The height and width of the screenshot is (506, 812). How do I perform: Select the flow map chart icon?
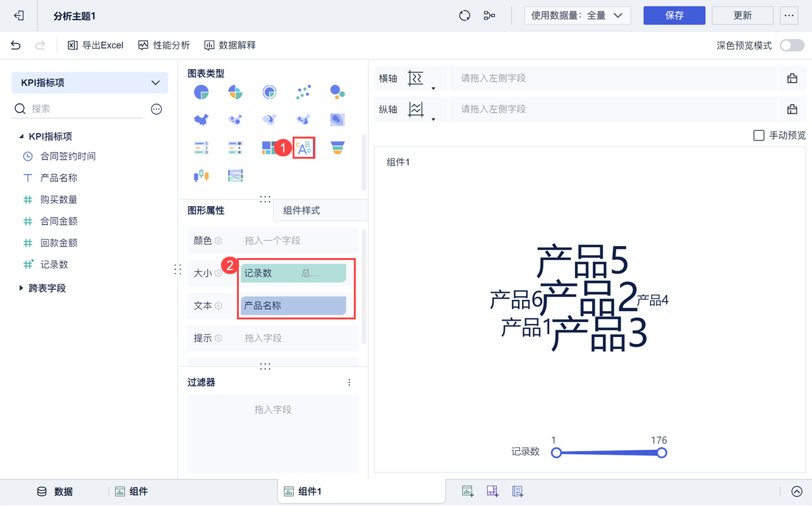tap(270, 119)
